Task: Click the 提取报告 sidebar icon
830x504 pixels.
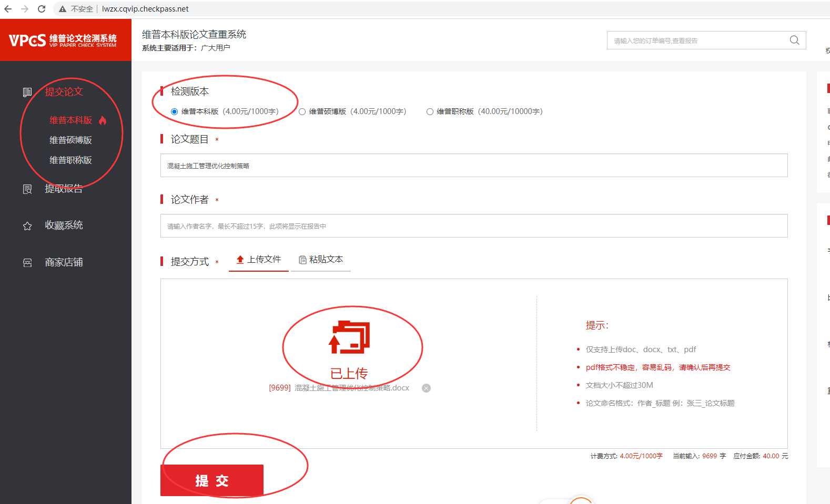Action: pyautogui.click(x=27, y=189)
